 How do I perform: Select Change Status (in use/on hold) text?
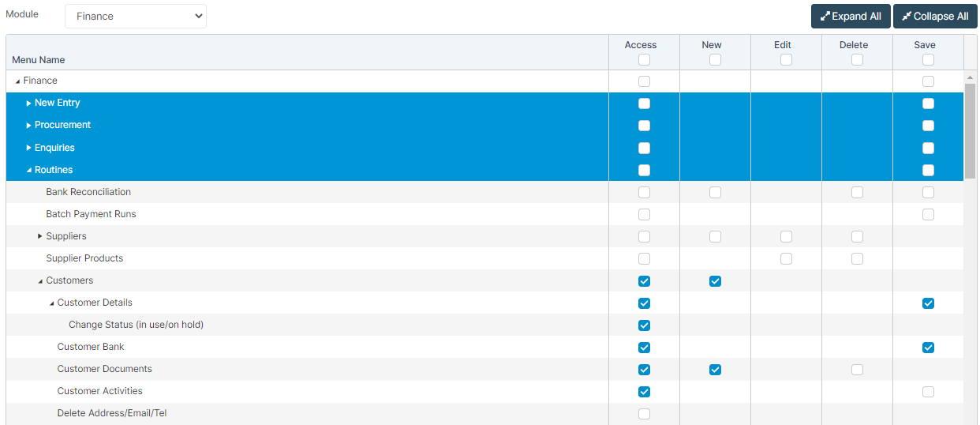136,325
